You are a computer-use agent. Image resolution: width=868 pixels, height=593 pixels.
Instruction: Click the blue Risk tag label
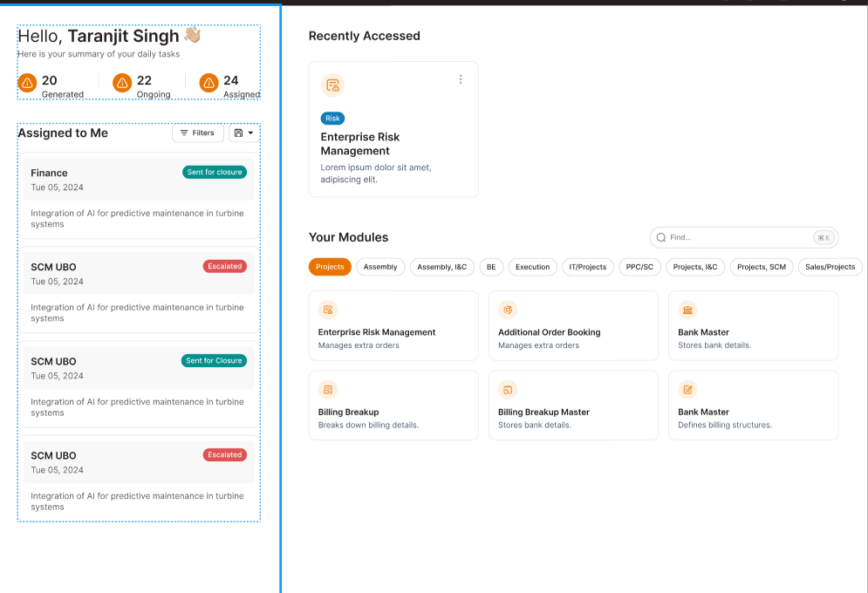tap(332, 119)
